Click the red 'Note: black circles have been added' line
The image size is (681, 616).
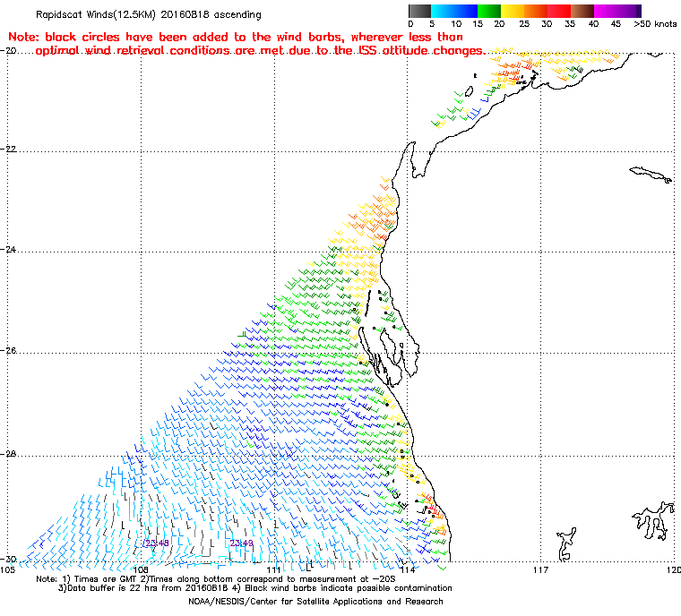[x=236, y=37]
